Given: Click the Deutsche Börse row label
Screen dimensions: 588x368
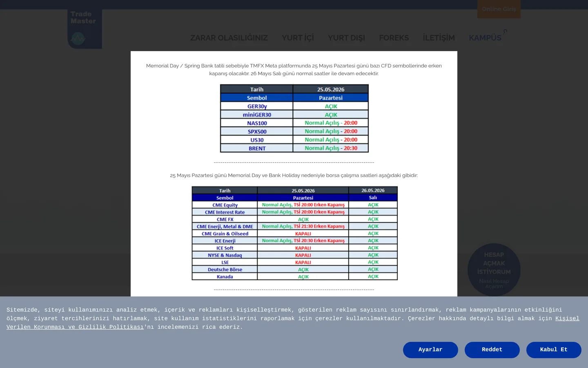Looking at the screenshot, I should [x=225, y=269].
